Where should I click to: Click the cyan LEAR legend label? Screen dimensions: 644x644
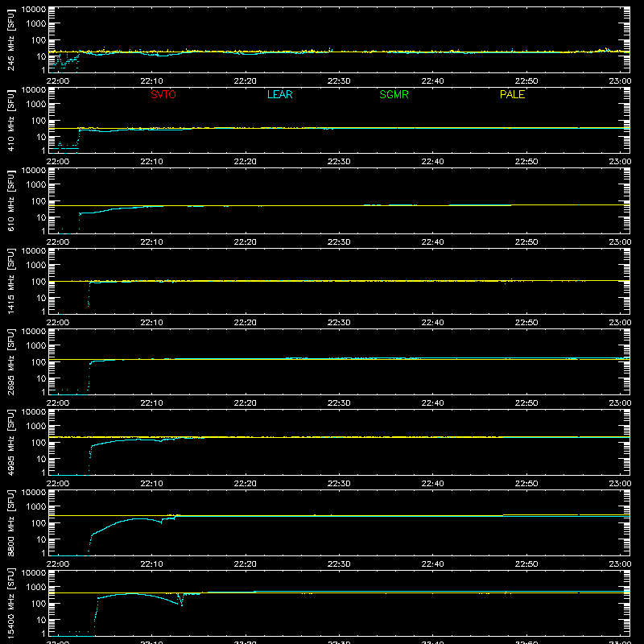pyautogui.click(x=279, y=94)
